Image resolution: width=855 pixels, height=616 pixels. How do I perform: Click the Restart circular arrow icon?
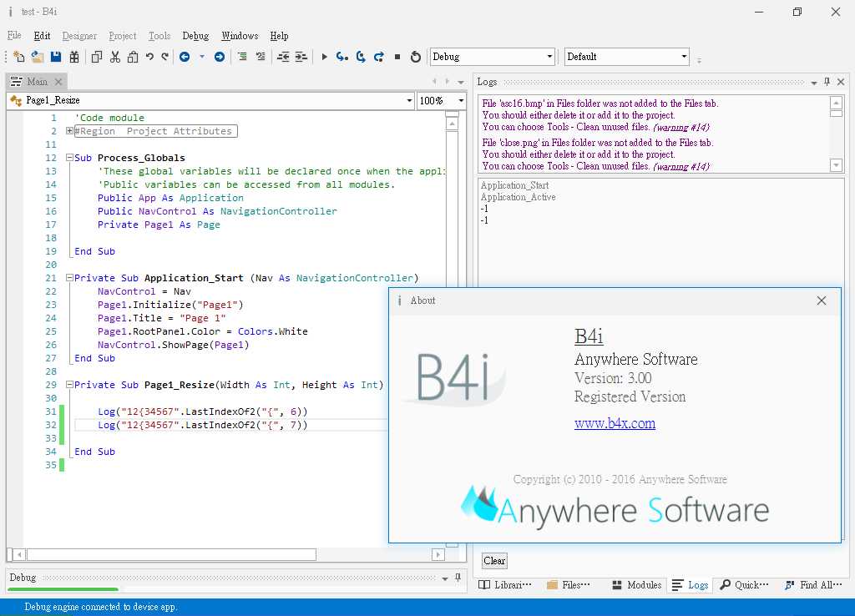pos(416,57)
